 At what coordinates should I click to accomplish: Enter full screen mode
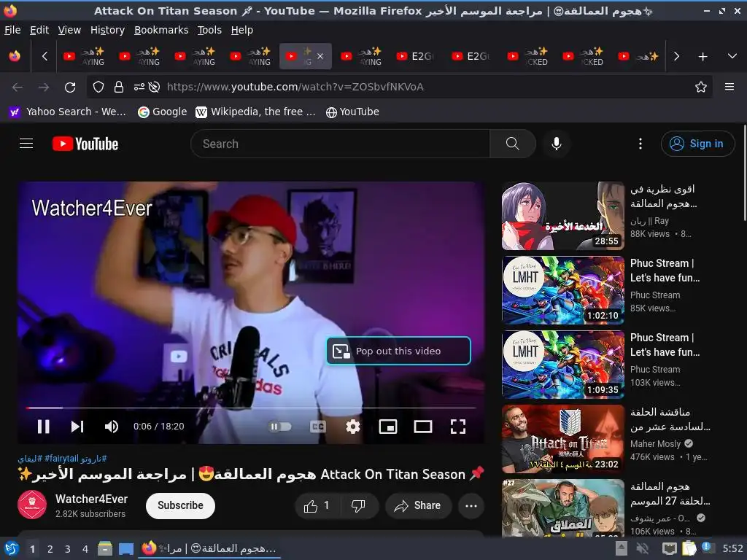pos(458,426)
